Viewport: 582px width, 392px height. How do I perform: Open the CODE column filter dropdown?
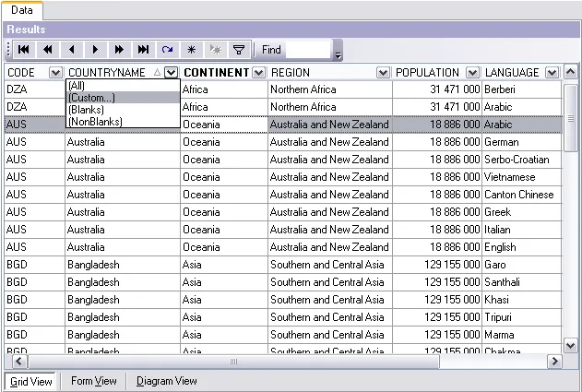[55, 73]
